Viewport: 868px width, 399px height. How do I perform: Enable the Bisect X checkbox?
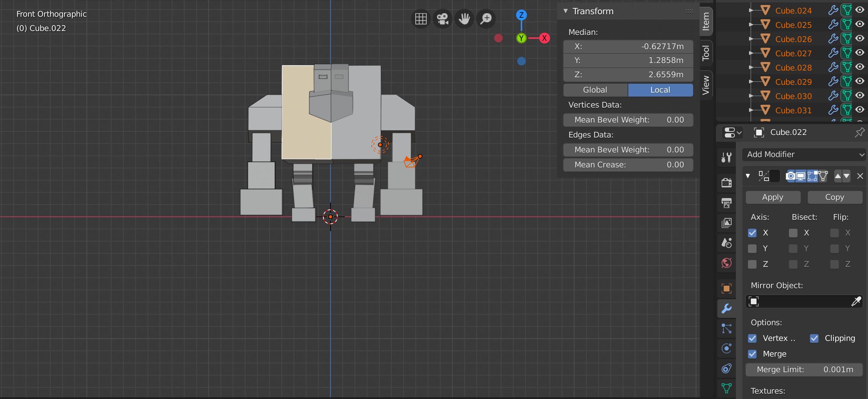click(793, 233)
